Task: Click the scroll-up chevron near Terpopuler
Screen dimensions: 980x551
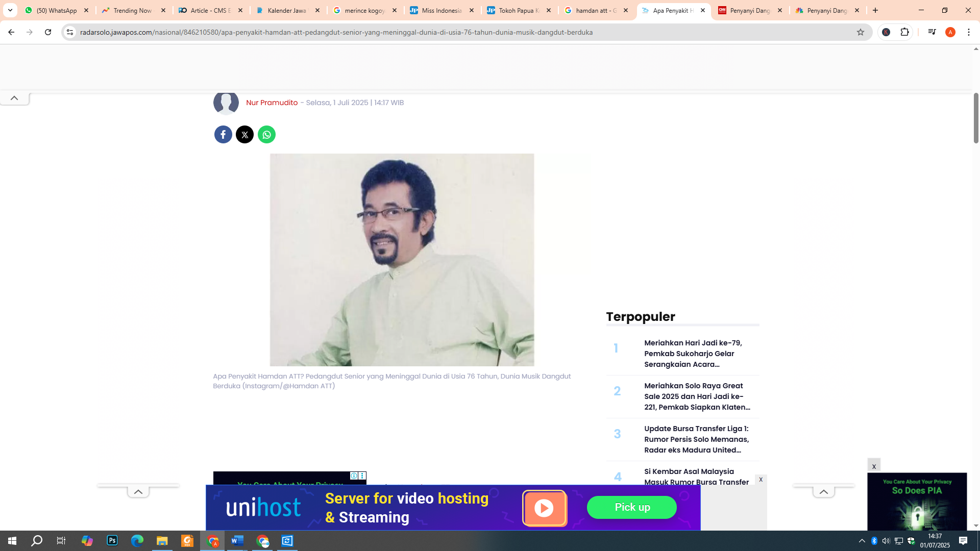Action: click(x=824, y=492)
